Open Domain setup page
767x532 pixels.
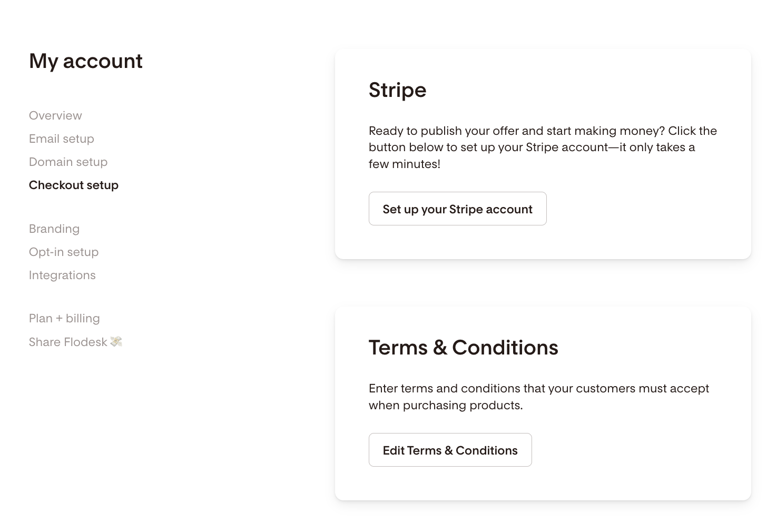click(68, 162)
